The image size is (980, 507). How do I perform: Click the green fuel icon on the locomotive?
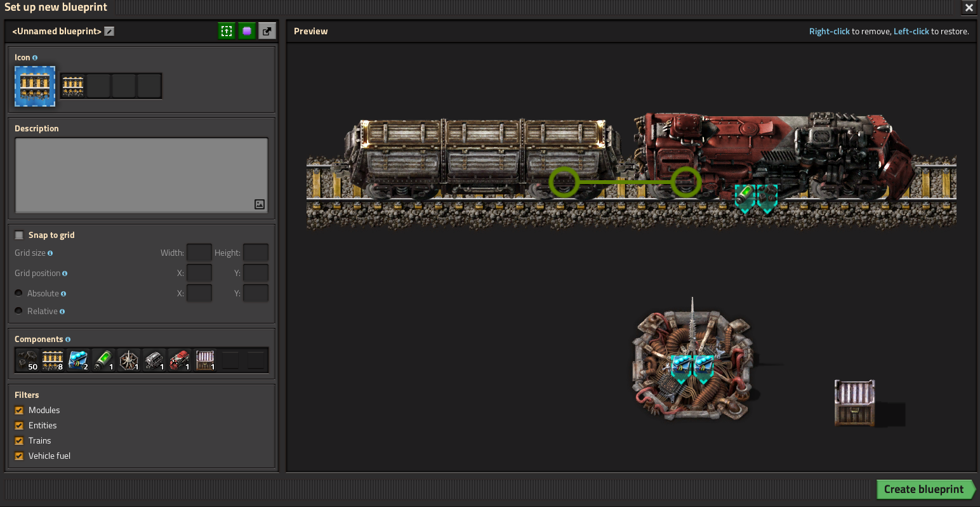(745, 197)
